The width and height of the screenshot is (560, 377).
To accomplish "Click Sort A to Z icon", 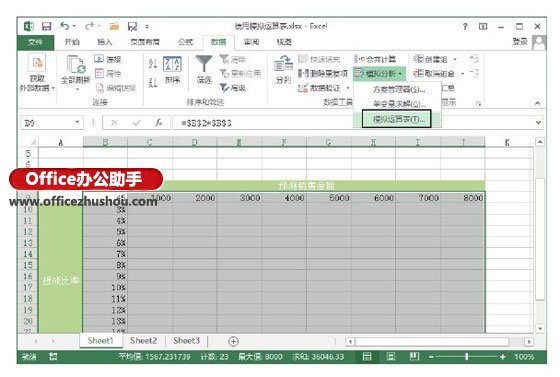I will [x=153, y=64].
